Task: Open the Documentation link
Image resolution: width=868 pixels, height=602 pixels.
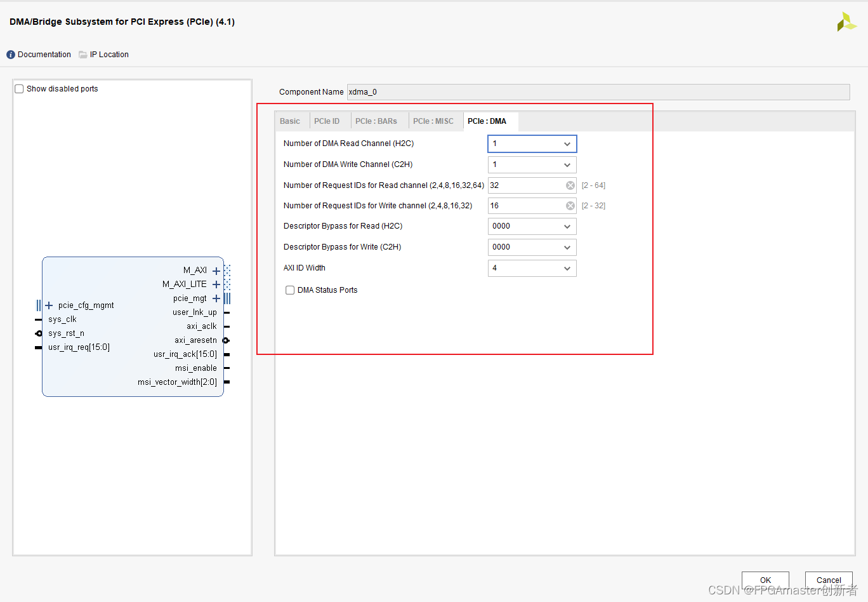Action: tap(44, 55)
